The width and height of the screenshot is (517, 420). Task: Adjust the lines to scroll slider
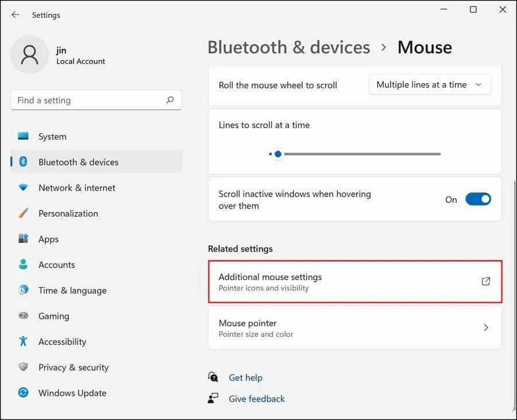pos(278,154)
